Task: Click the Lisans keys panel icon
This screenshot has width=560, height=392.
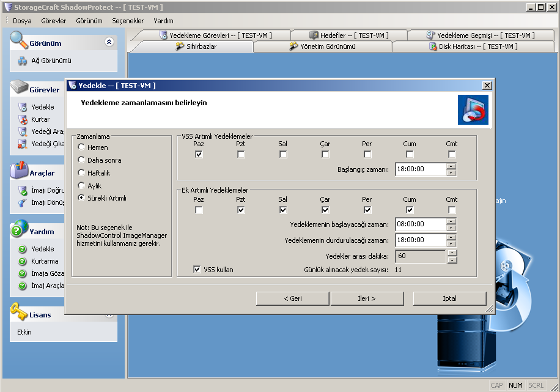Action: (x=19, y=312)
